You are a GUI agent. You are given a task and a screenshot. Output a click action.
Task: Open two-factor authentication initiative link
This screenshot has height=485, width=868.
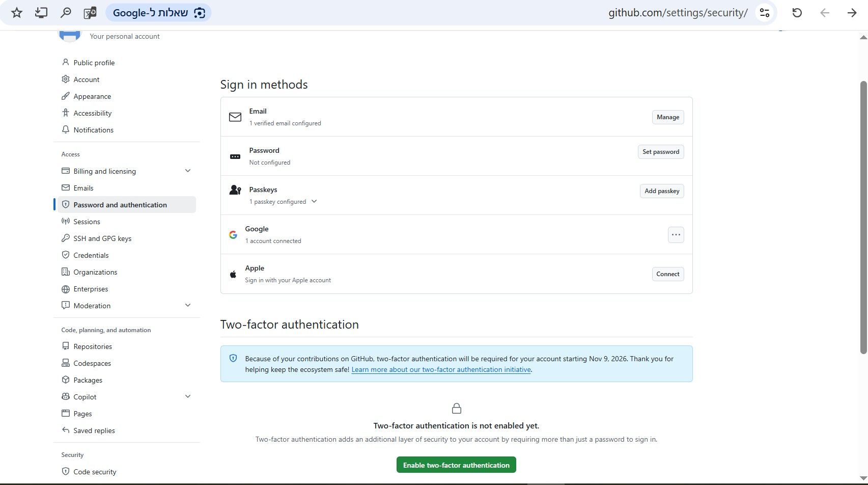441,370
